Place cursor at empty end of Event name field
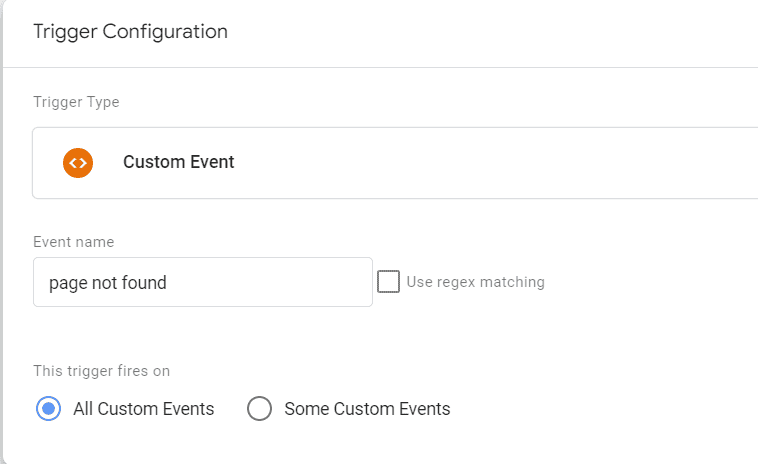Screen dimensions: 758x464 (x=300, y=282)
